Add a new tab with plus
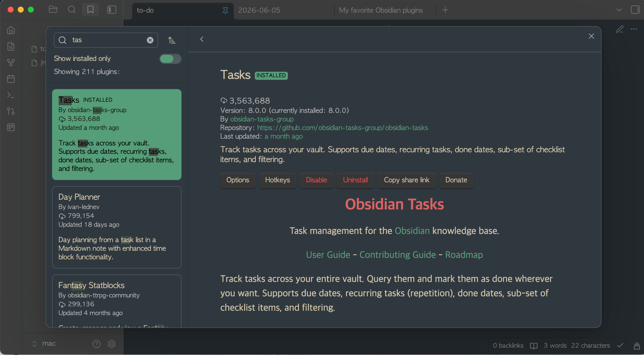Image resolution: width=644 pixels, height=355 pixels. pyautogui.click(x=445, y=10)
